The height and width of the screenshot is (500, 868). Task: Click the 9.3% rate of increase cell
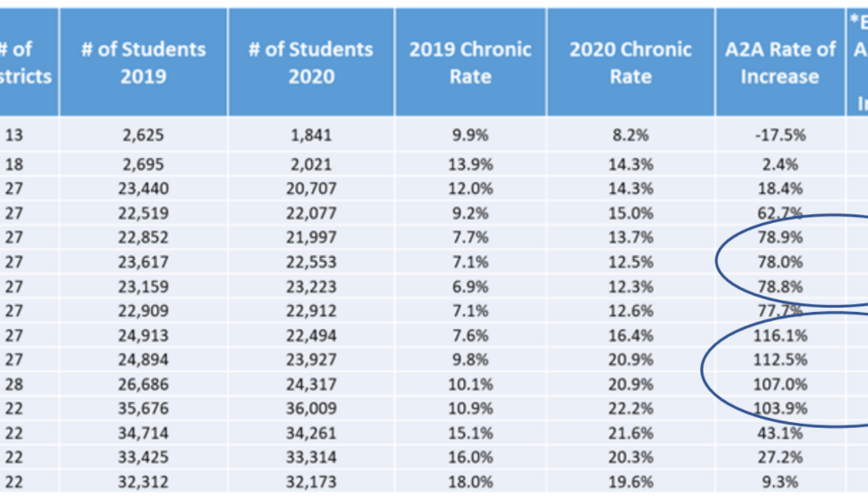coord(780,482)
